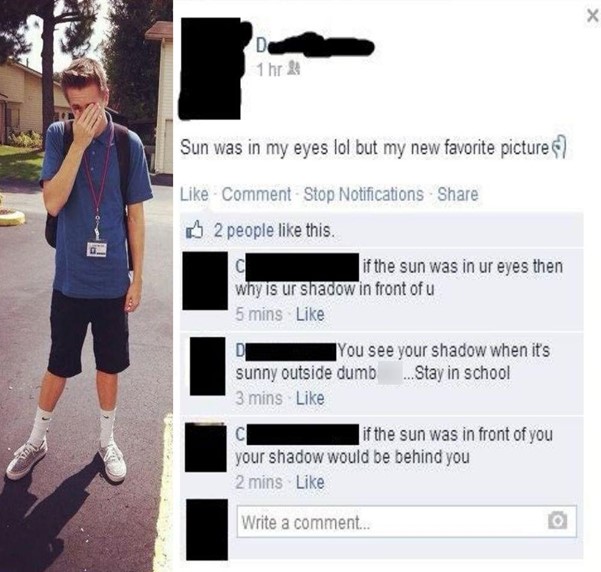Like the comment posted 5 mins ago

pos(310,314)
